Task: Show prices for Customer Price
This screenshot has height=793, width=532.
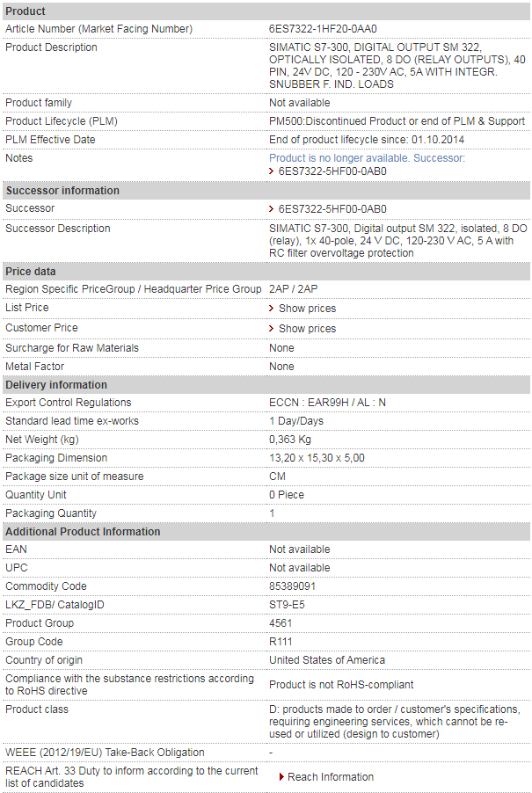Action: coord(307,328)
